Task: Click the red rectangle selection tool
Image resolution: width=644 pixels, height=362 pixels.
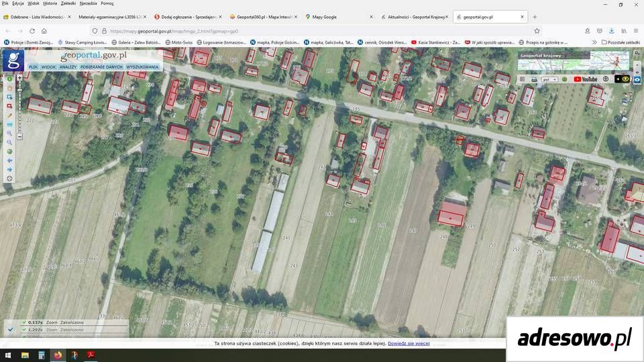Action: coord(9,107)
